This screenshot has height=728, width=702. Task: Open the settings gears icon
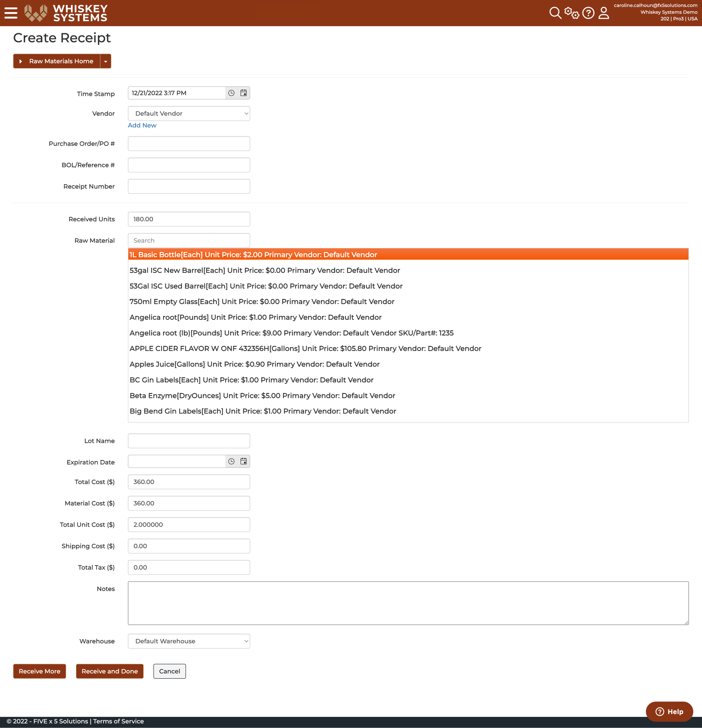[x=571, y=13]
